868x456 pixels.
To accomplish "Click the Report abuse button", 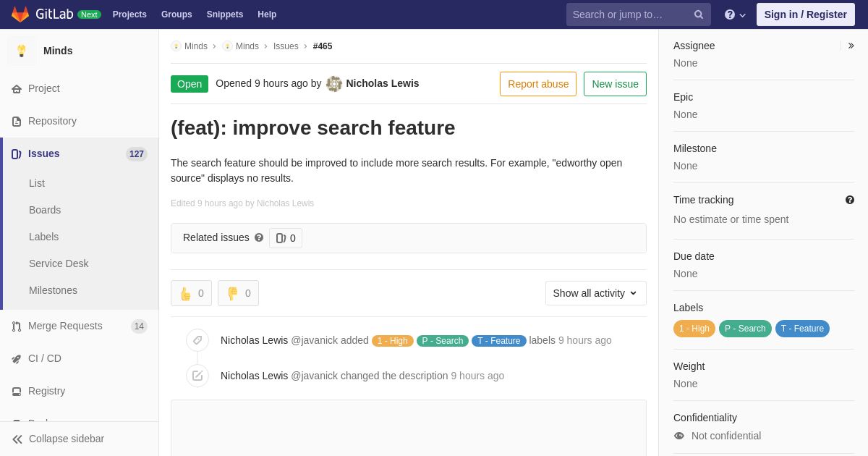I will pos(538,84).
